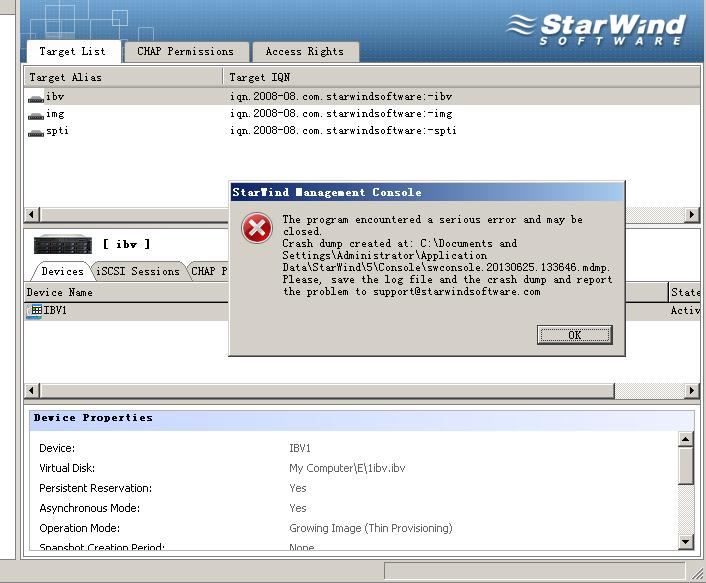Click the Device Properties section header
Viewport: 706px width, 583px height.
(x=362, y=420)
